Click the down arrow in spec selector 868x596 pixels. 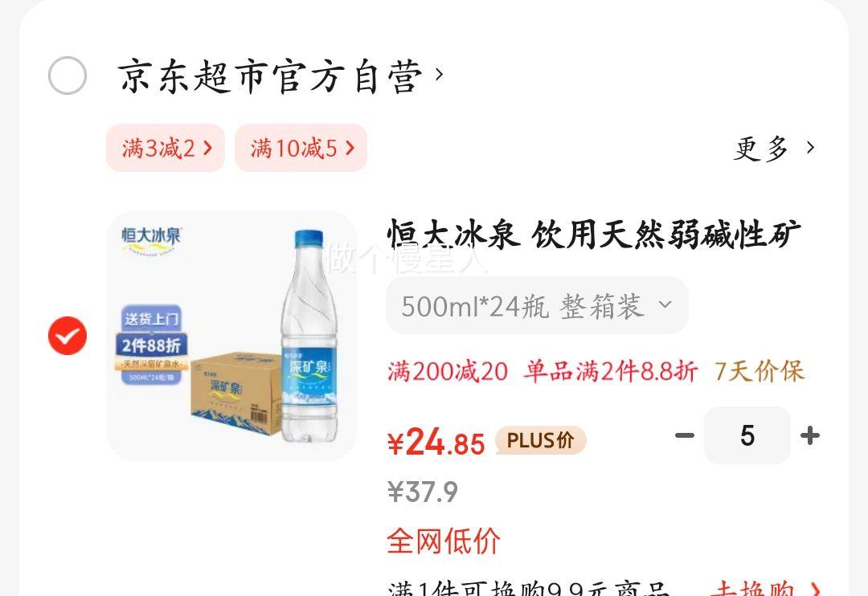[665, 304]
